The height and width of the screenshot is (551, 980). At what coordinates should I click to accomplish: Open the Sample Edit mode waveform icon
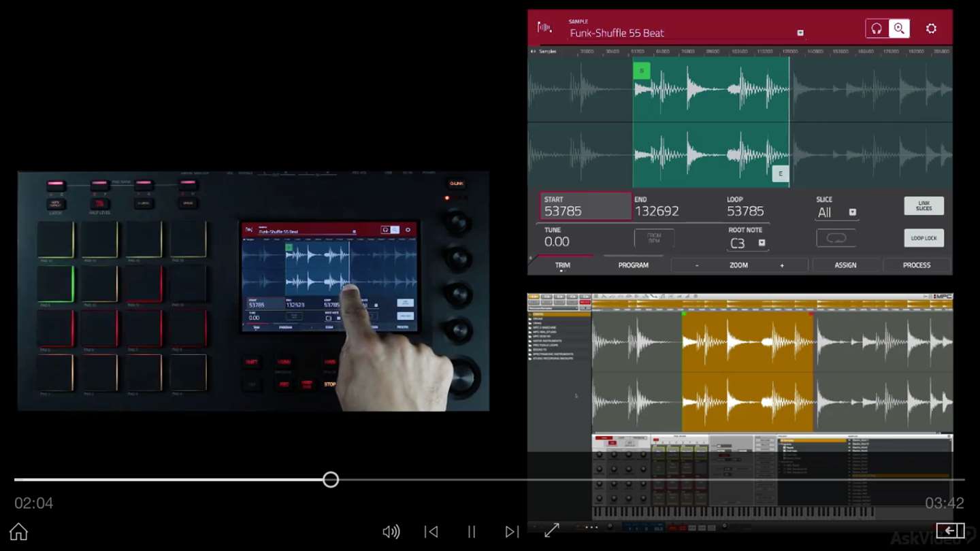pyautogui.click(x=544, y=28)
